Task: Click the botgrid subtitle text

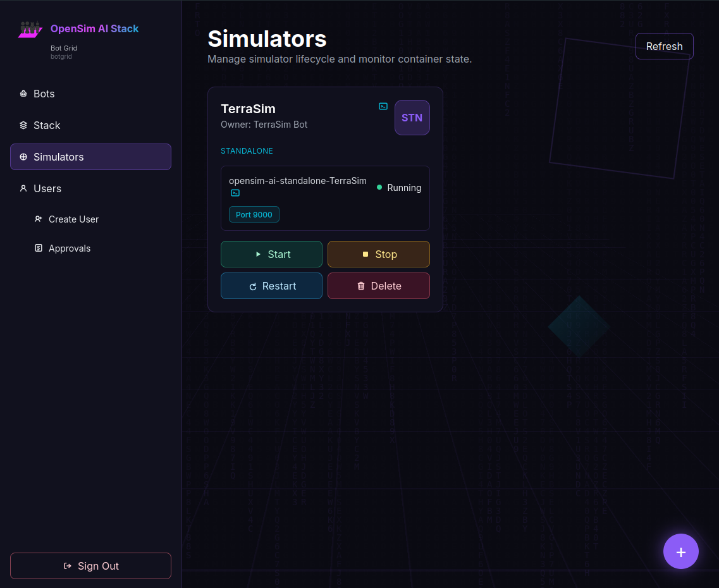Action: pos(61,56)
